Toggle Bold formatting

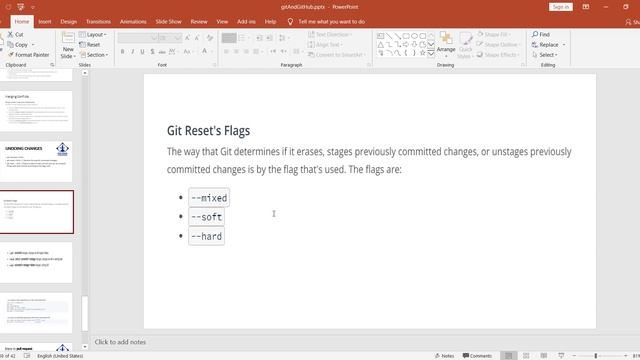(x=122, y=51)
